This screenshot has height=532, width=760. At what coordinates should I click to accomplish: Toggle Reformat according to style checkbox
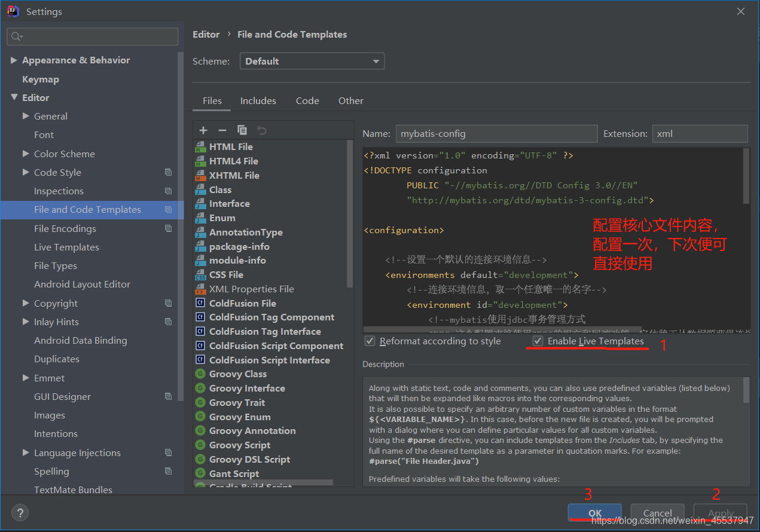[x=371, y=341]
